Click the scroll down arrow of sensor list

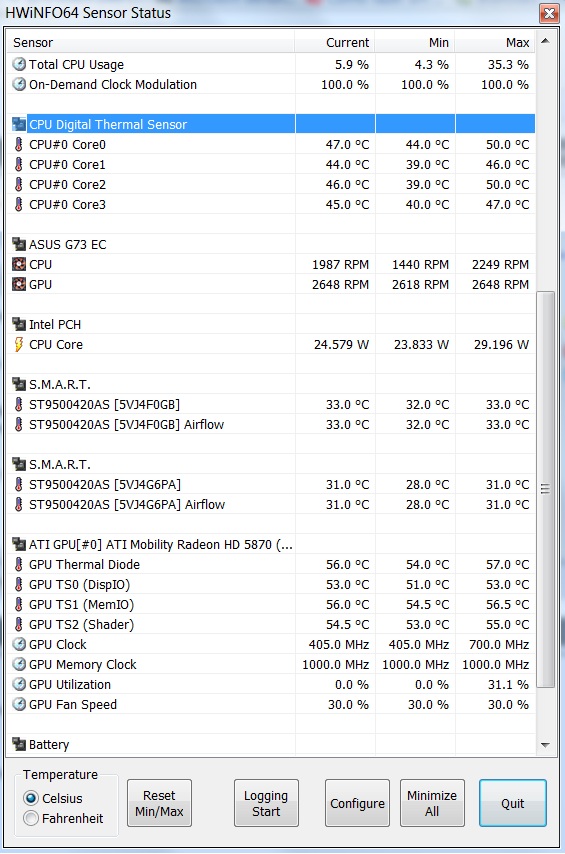tap(545, 745)
